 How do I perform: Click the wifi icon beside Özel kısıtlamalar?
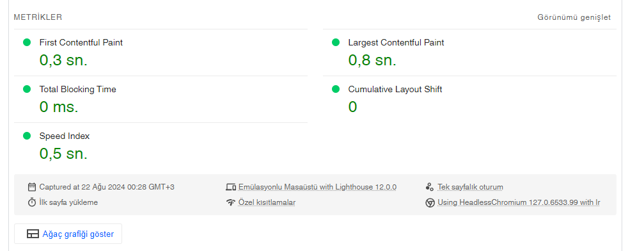tap(231, 202)
